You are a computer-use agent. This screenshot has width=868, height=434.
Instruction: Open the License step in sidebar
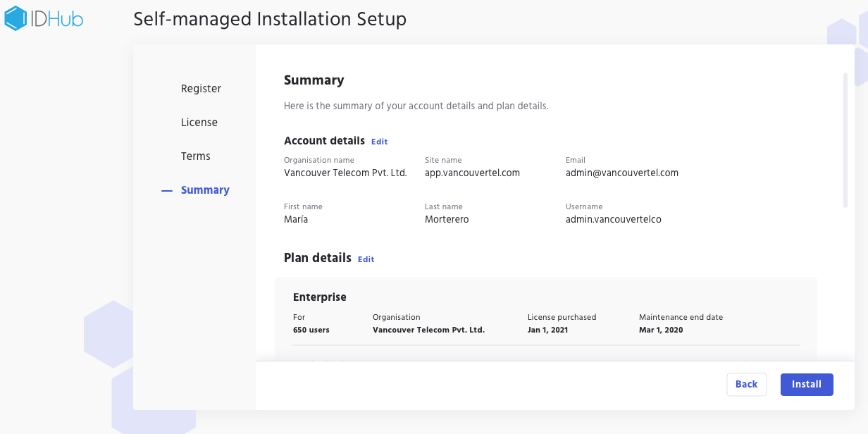pos(199,123)
